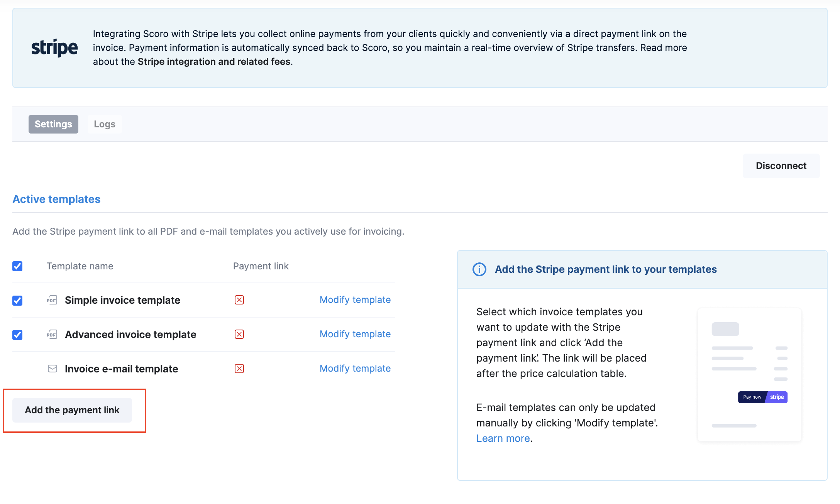Click the PDF icon for Simple invoice template
This screenshot has height=504, width=840.
[x=52, y=300]
